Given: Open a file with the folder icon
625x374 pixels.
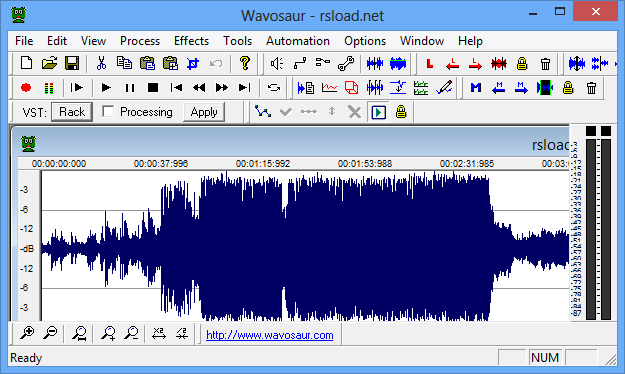Looking at the screenshot, I should click(49, 63).
